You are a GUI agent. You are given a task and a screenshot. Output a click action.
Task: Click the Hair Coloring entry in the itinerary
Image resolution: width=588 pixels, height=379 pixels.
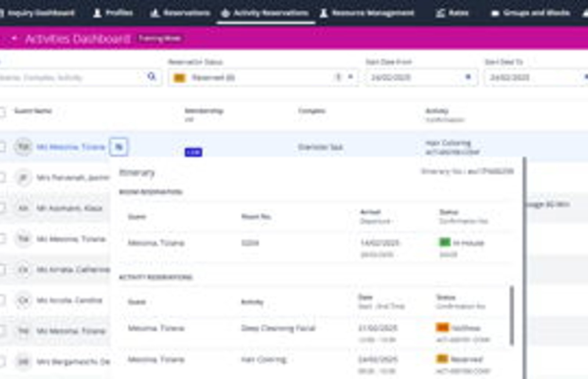(x=263, y=359)
